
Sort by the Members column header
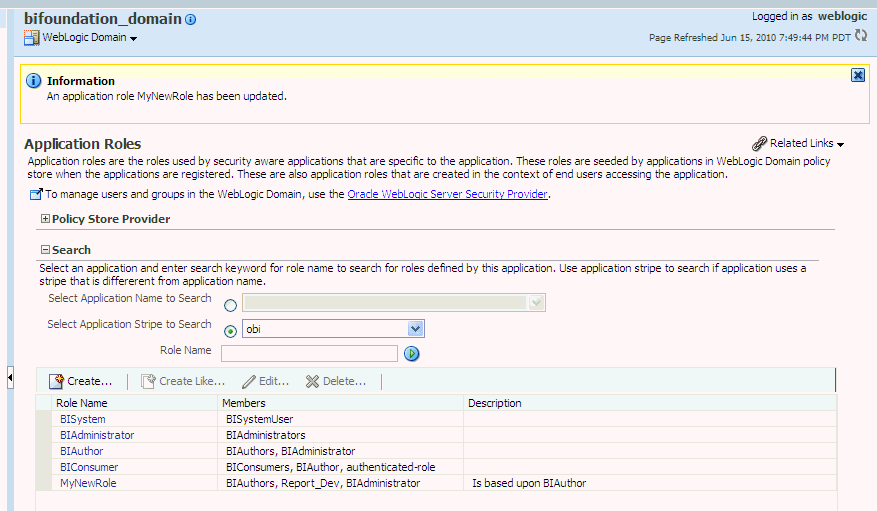pyautogui.click(x=340, y=403)
